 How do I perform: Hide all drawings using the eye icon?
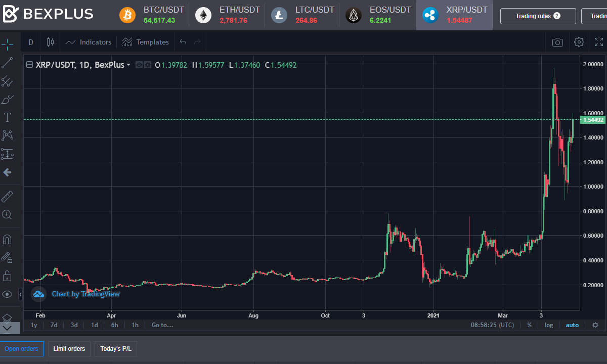coord(8,294)
